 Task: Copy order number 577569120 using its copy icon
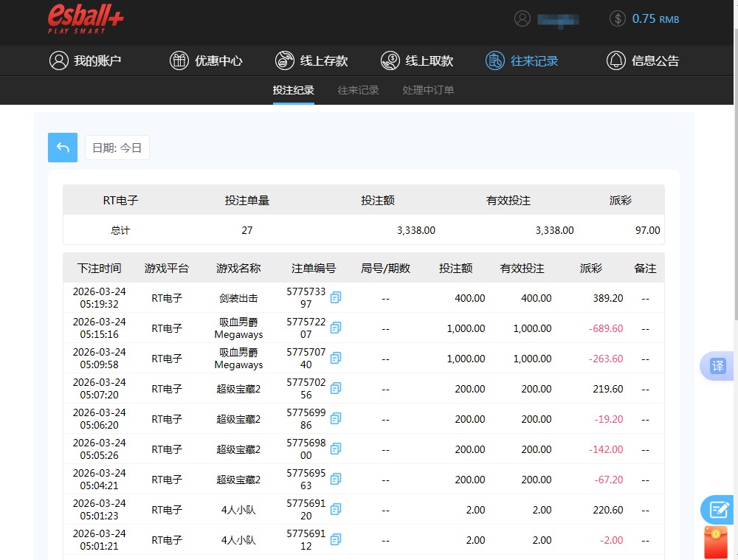pos(336,510)
